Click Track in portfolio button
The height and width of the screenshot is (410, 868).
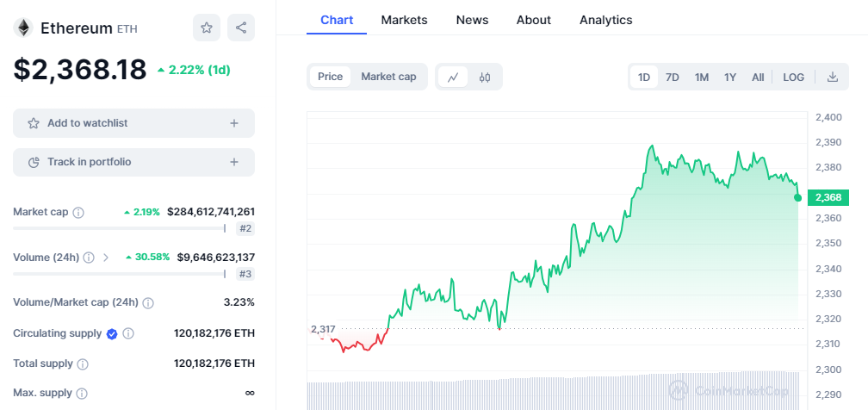click(x=134, y=162)
